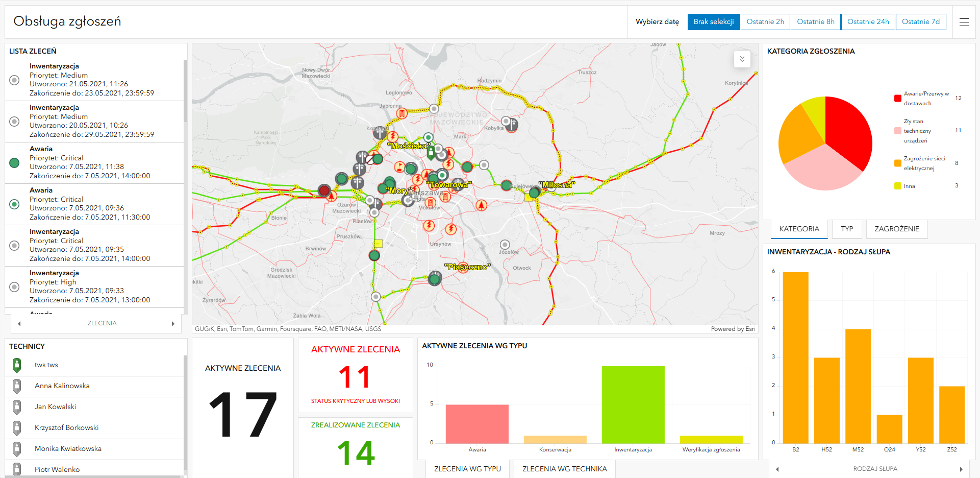This screenshot has width=980, height=478.
Task: Expand the map panel with chevron button
Action: point(742,59)
